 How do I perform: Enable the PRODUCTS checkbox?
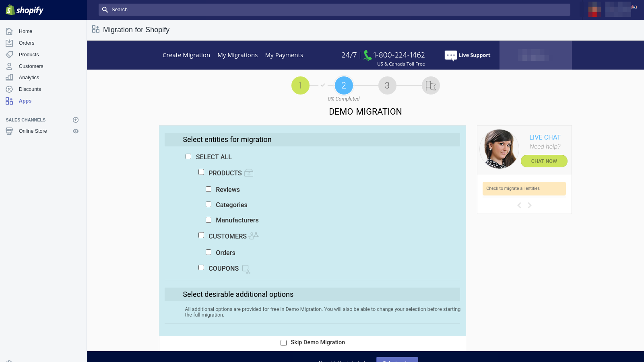tap(201, 172)
